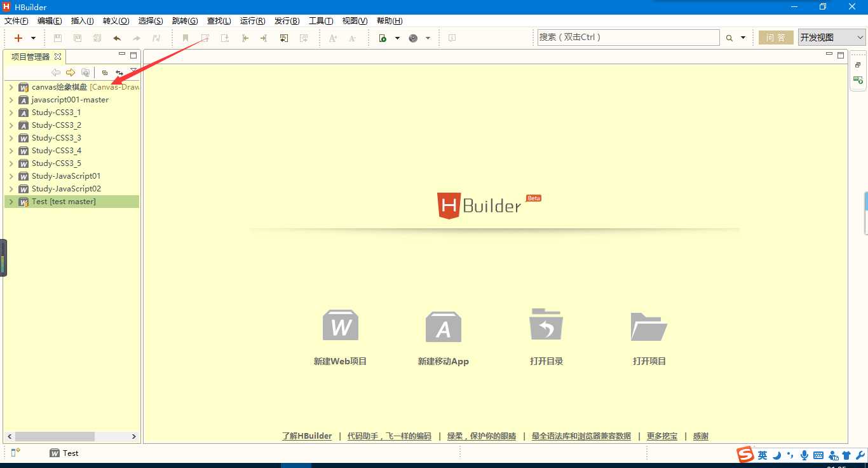Open the dropdown arrow beside the New plus icon
This screenshot has height=468, width=868.
point(33,38)
